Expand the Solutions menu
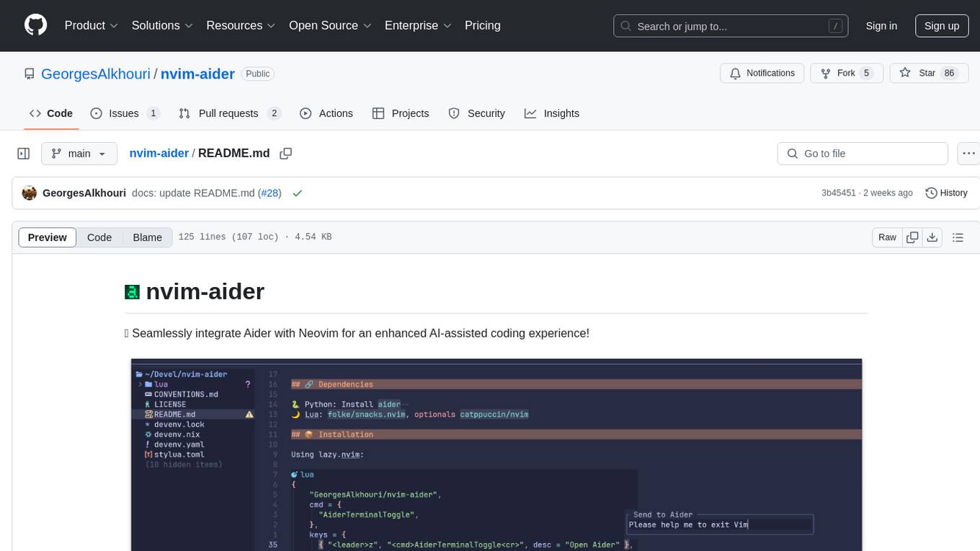This screenshot has width=980, height=551. point(162,25)
